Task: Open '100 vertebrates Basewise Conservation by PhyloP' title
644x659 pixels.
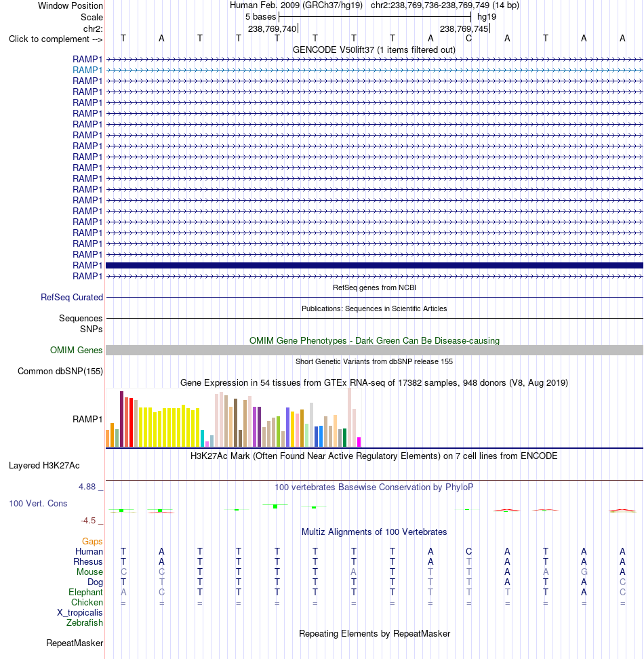Action: [x=374, y=487]
